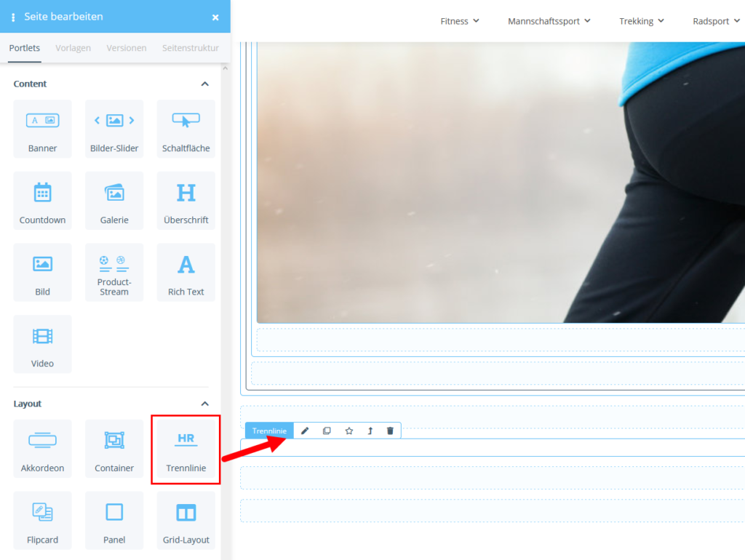
Task: Click the Trennlinie label on the toolbar
Action: tap(269, 431)
